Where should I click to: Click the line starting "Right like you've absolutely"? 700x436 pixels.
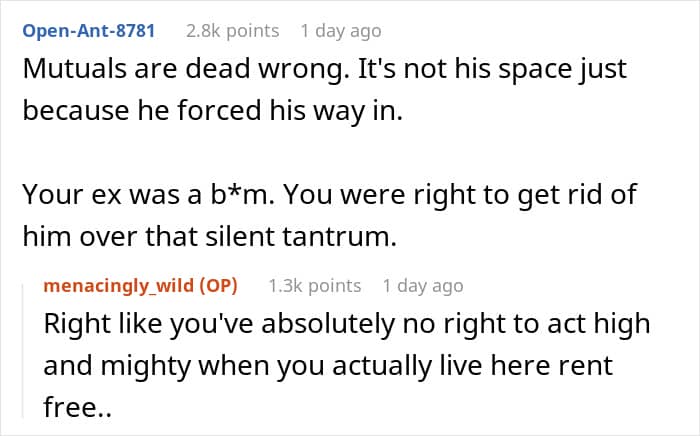tap(346, 324)
